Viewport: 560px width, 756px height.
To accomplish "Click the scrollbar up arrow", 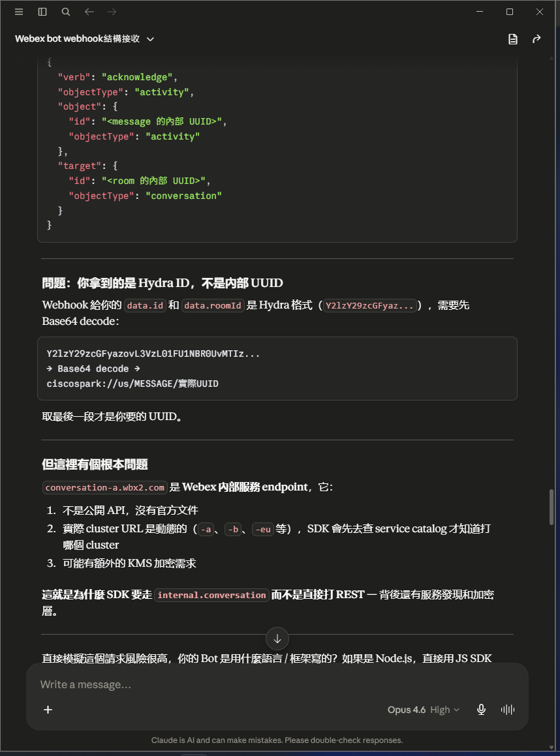I will pos(552,58).
